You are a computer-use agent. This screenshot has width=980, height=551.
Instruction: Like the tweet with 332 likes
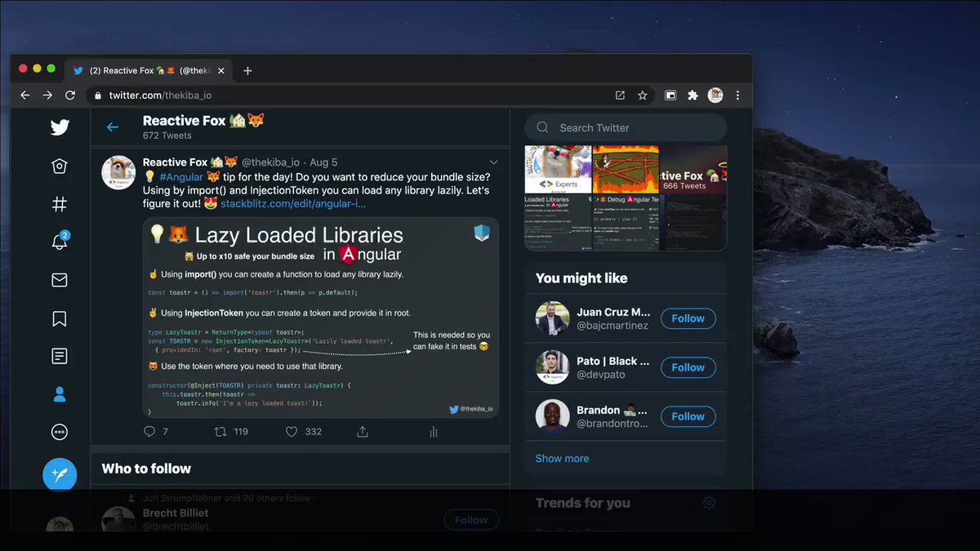(292, 432)
